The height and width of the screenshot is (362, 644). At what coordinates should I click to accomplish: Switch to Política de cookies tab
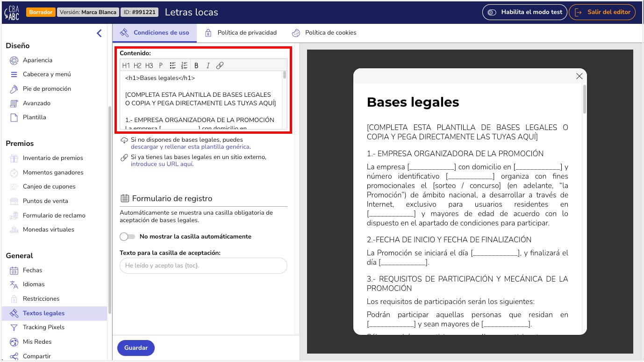tap(324, 33)
